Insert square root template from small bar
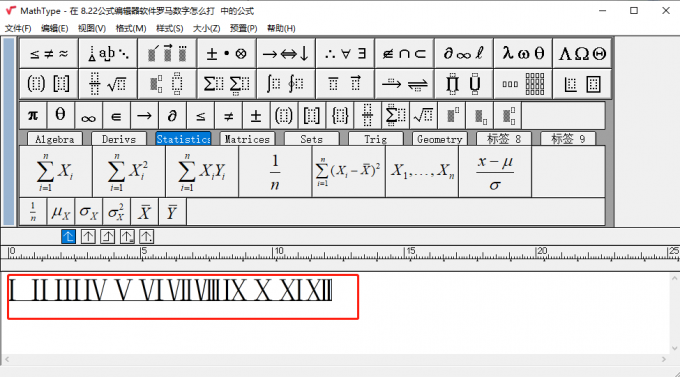This screenshot has width=680, height=377. [423, 116]
